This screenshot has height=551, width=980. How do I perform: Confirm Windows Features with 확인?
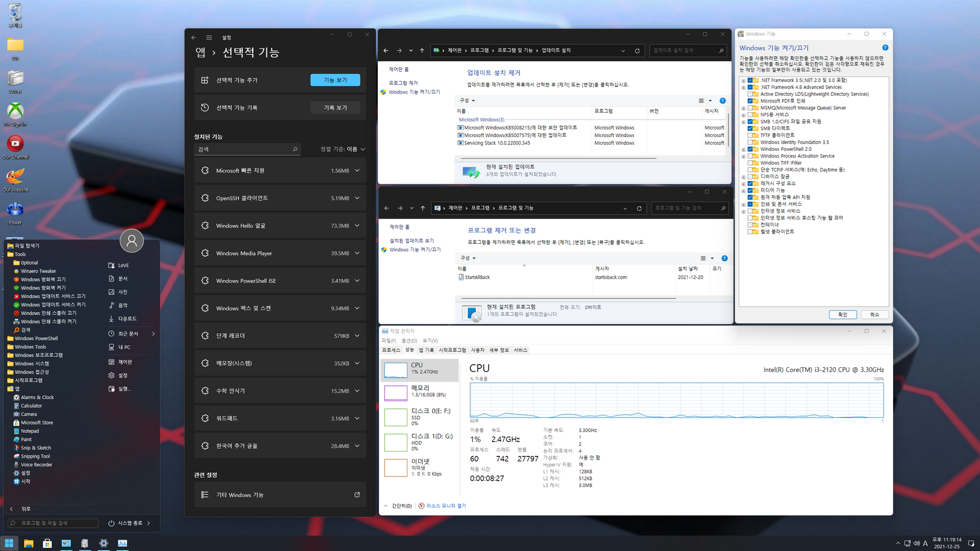tap(843, 314)
